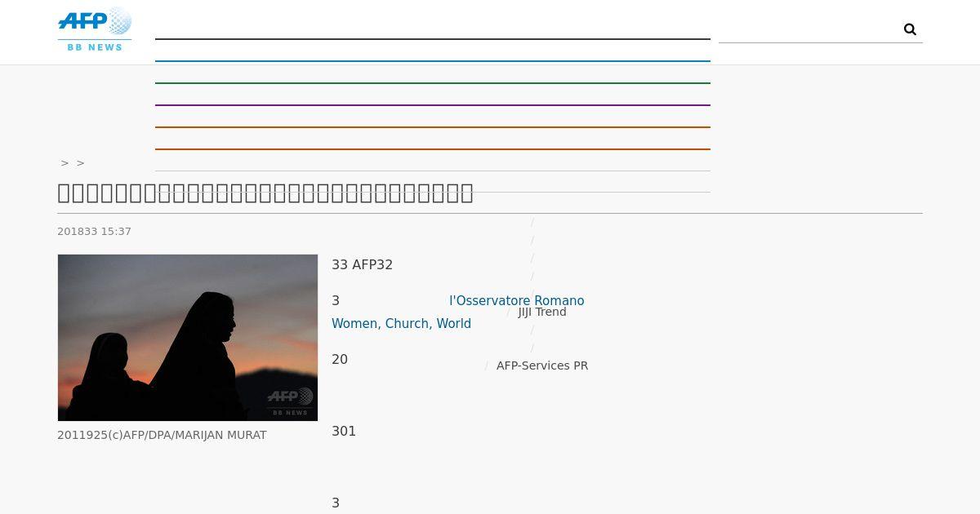Image resolution: width=980 pixels, height=514 pixels.
Task: Focus the search input field
Action: click(x=808, y=29)
